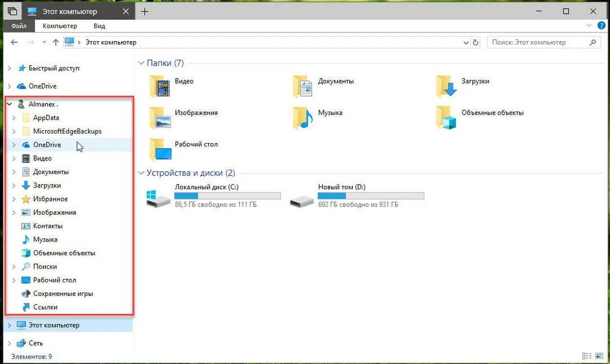Open the Загрузки folder icon in main pane

click(x=446, y=86)
